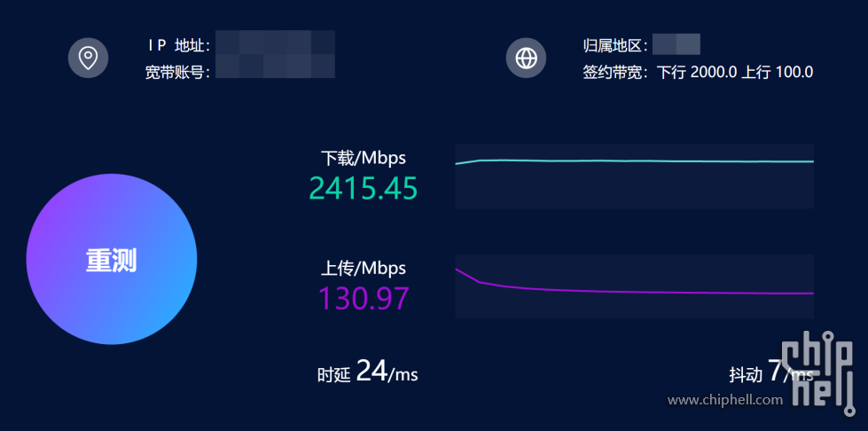Click the purple upload speed graph
This screenshot has height=431, width=868.
pyautogui.click(x=635, y=286)
